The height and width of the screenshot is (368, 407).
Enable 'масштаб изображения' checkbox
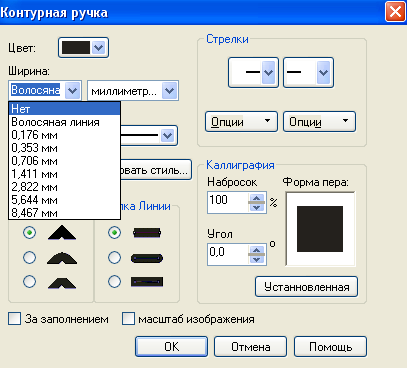(x=128, y=319)
